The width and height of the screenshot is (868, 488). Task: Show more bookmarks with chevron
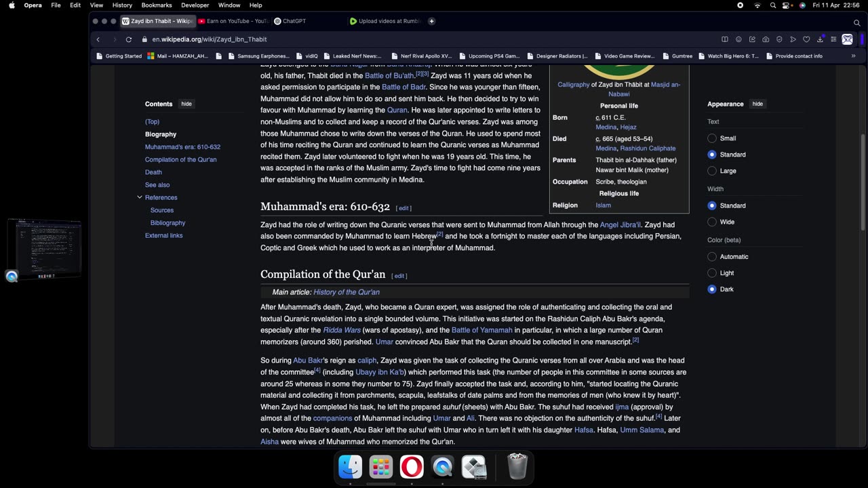tap(853, 56)
